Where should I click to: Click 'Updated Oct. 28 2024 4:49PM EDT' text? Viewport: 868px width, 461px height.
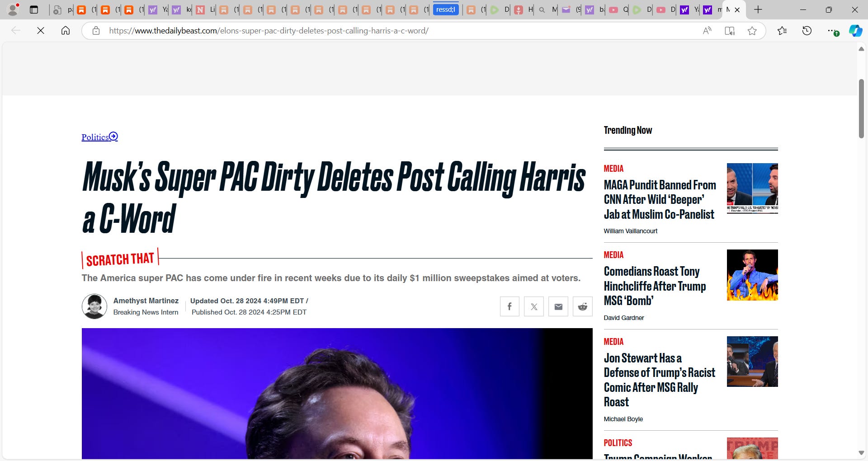point(247,301)
